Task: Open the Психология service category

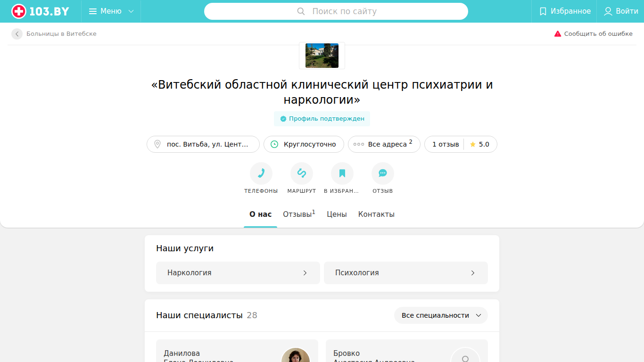Action: pyautogui.click(x=406, y=273)
